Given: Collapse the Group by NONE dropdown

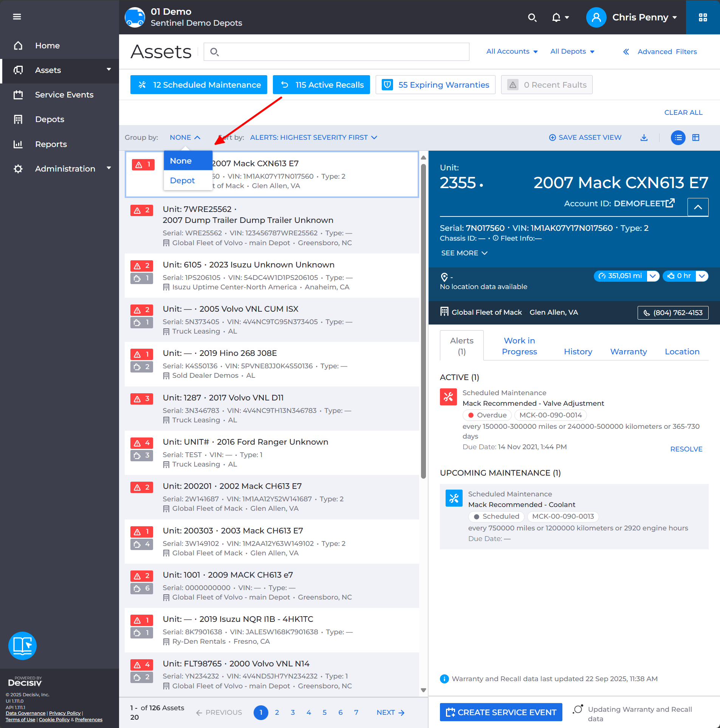Looking at the screenshot, I should click(185, 138).
